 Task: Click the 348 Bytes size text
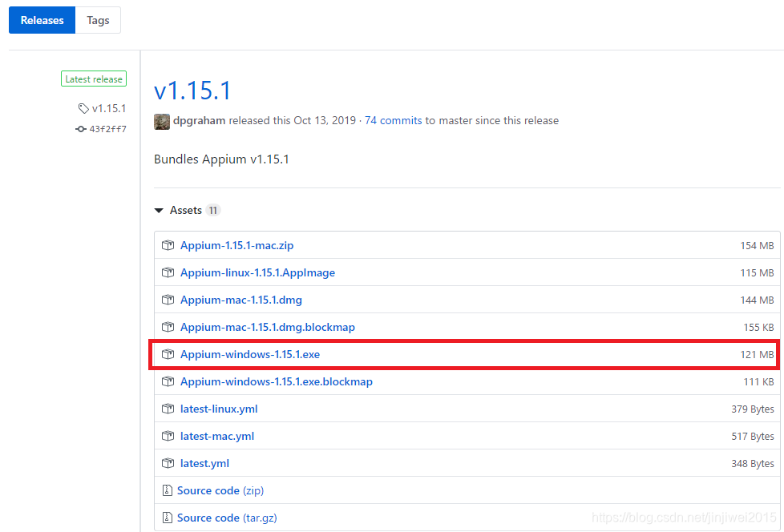coord(753,464)
